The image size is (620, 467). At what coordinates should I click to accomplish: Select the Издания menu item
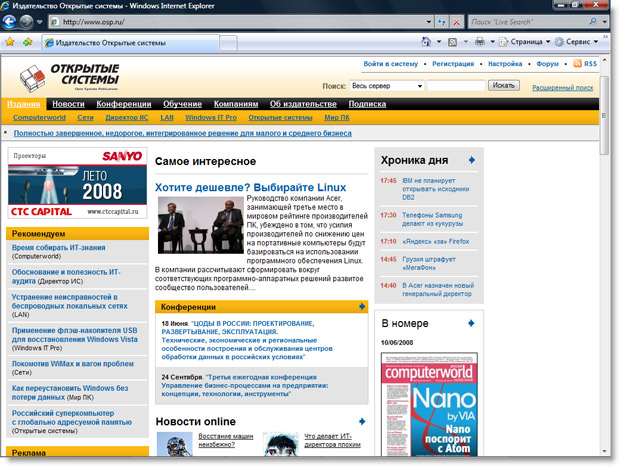[24, 104]
